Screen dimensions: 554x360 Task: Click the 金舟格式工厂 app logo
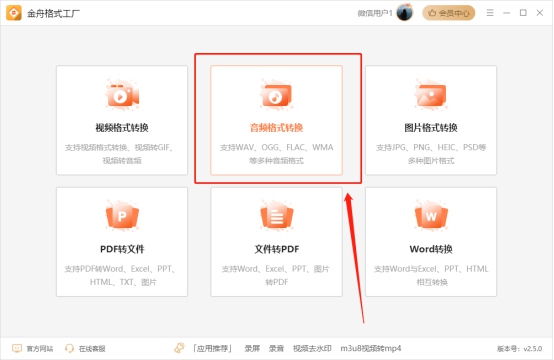[x=14, y=13]
